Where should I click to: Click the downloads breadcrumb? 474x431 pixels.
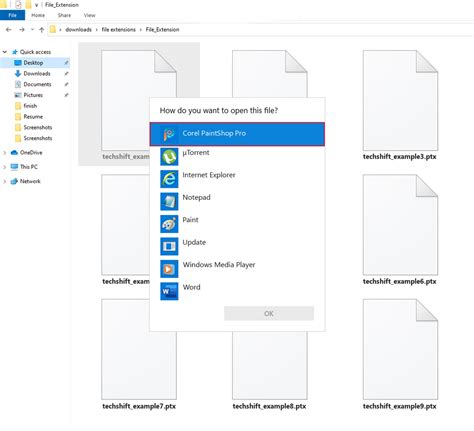point(78,30)
